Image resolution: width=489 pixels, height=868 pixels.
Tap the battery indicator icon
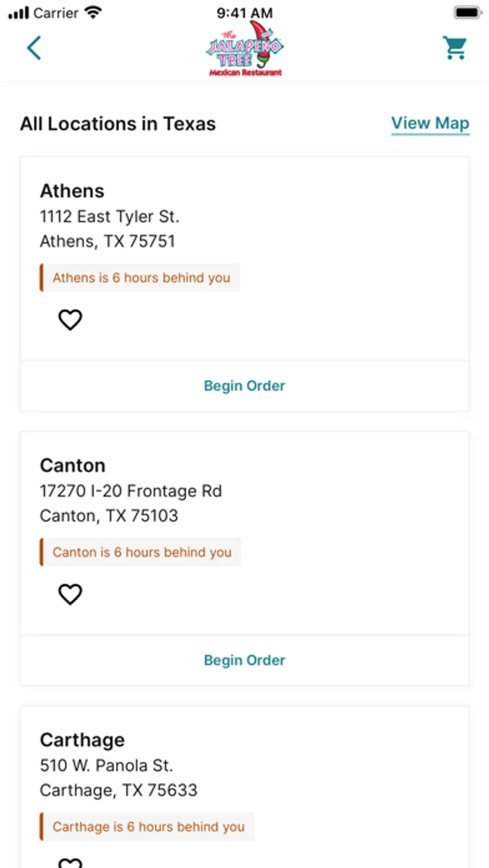click(467, 12)
